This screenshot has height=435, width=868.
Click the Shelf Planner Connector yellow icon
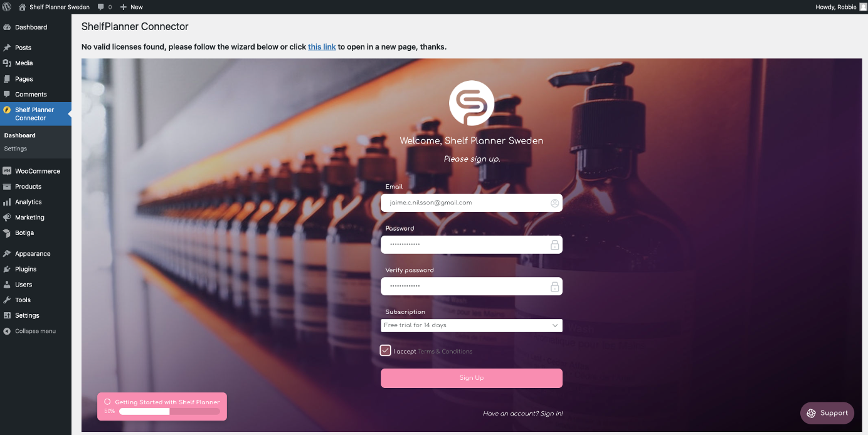pyautogui.click(x=7, y=110)
